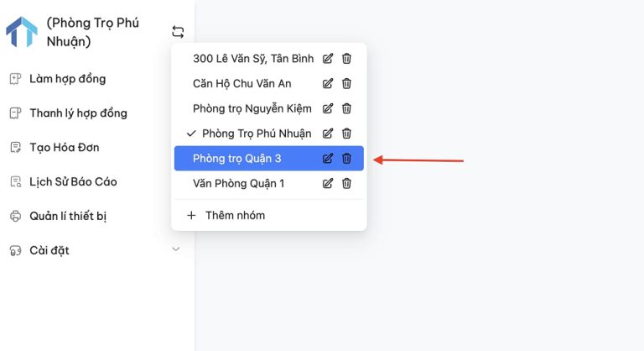Click the group switch arrows icon
Viewport: 644px width, 351px height.
[x=178, y=32]
